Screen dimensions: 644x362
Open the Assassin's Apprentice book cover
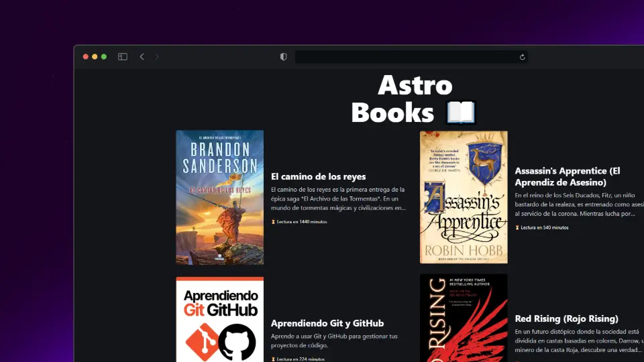[464, 197]
